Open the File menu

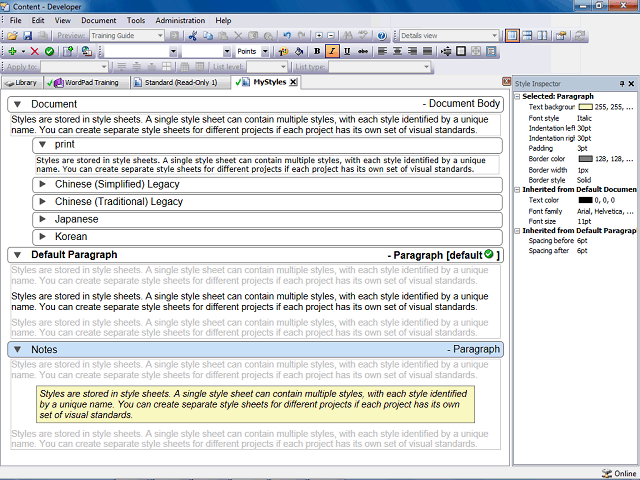(16, 20)
